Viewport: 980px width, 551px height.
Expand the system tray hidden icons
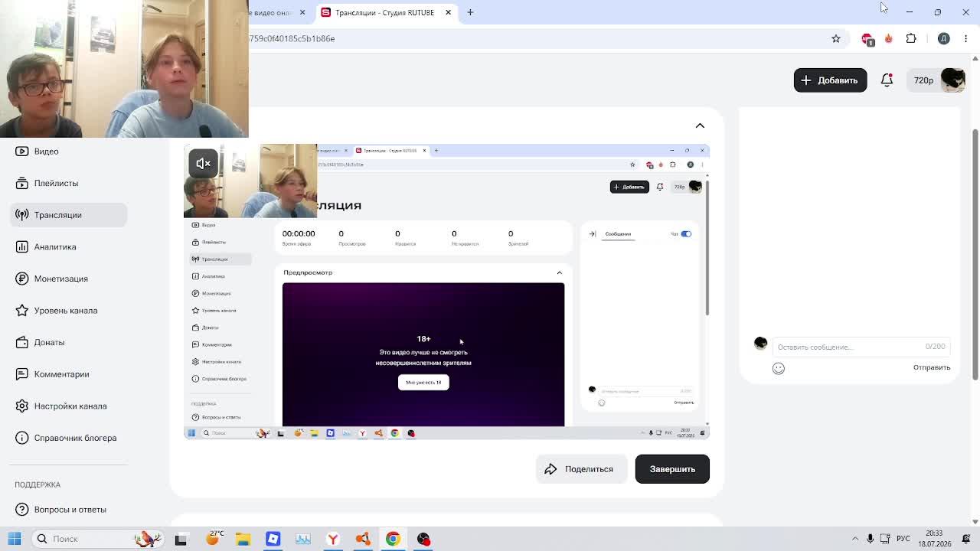pos(855,539)
